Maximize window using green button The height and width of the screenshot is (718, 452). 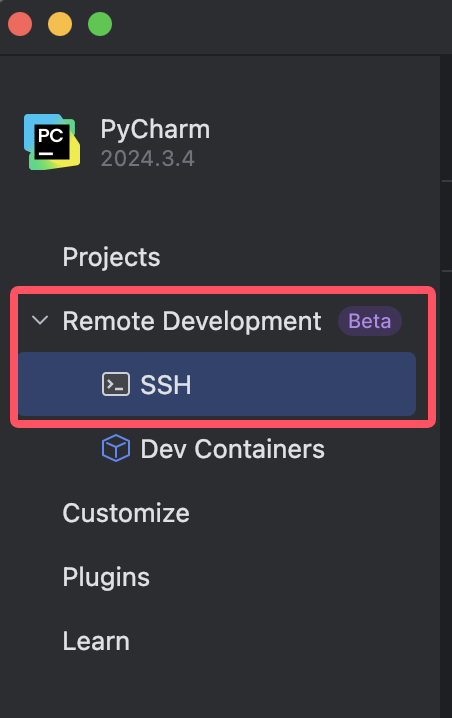100,24
